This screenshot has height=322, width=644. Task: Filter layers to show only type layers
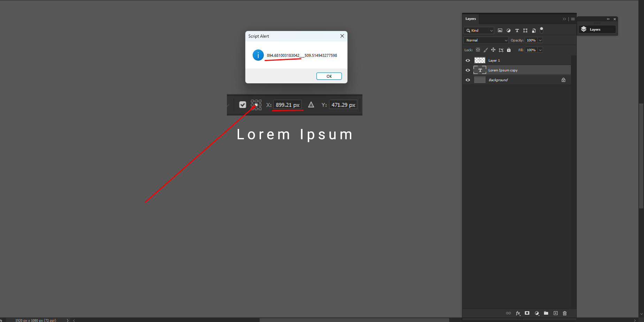(517, 30)
